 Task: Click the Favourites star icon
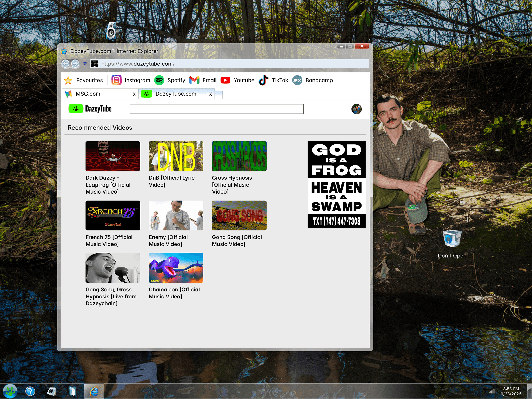coord(68,80)
